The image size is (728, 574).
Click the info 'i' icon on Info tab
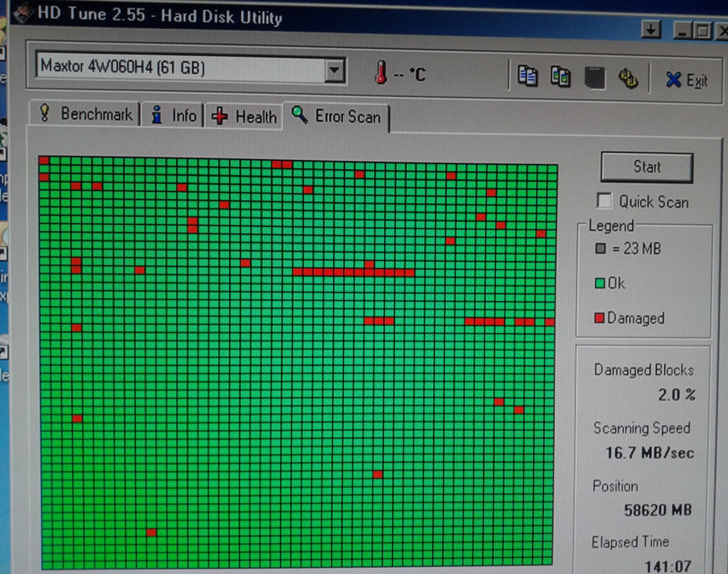(157, 114)
